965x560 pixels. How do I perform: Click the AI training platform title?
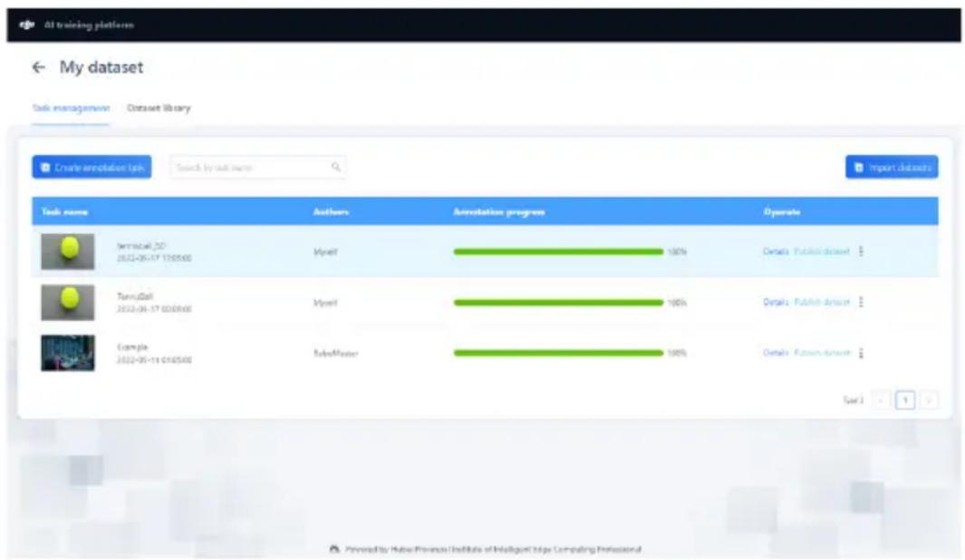[x=89, y=25]
